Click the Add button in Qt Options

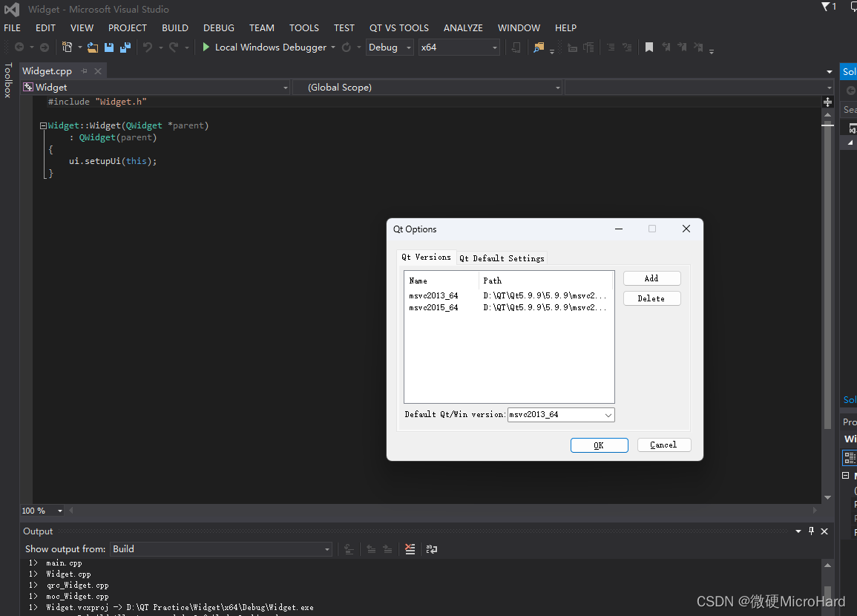[651, 278]
